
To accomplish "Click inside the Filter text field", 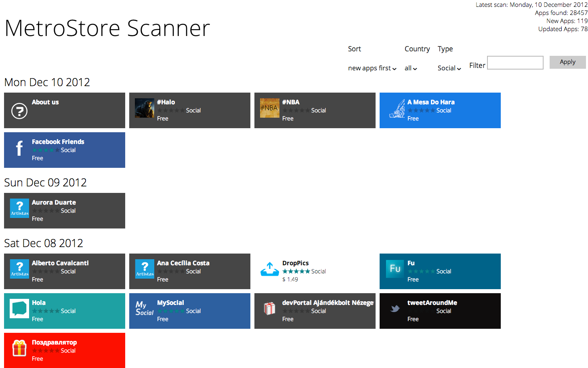I will tap(515, 63).
